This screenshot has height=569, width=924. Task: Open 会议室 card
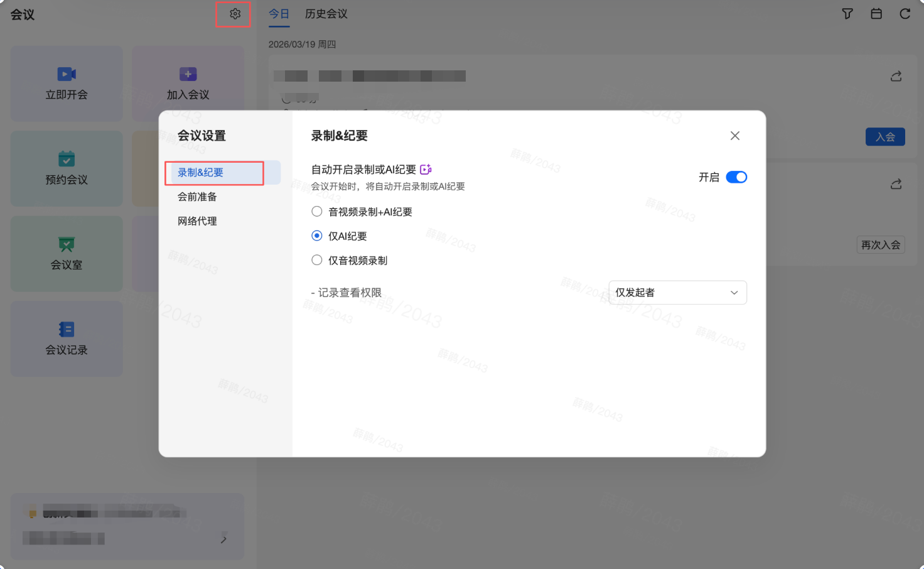[67, 254]
